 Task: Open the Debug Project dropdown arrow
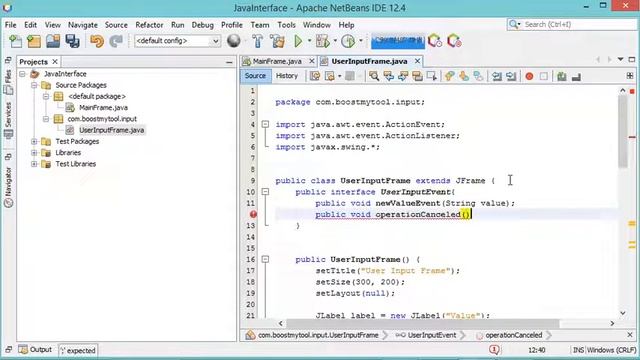pos(335,41)
